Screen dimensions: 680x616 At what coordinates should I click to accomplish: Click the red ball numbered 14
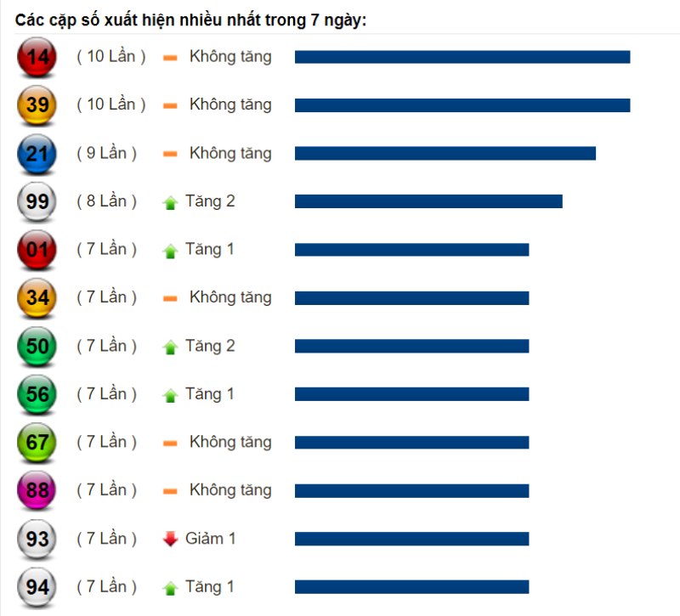(37, 56)
